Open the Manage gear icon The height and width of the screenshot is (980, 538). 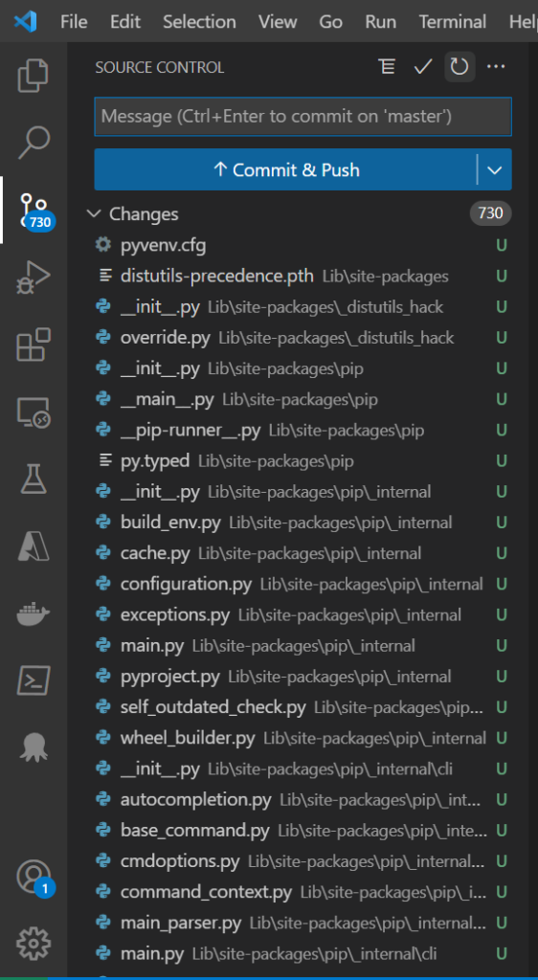coord(34,944)
